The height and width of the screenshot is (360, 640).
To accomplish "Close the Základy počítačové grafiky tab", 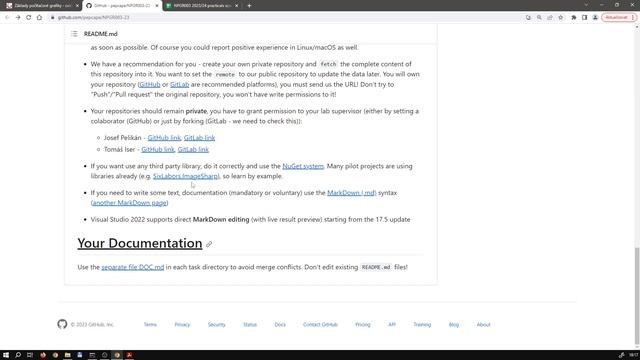I will (x=77, y=6).
